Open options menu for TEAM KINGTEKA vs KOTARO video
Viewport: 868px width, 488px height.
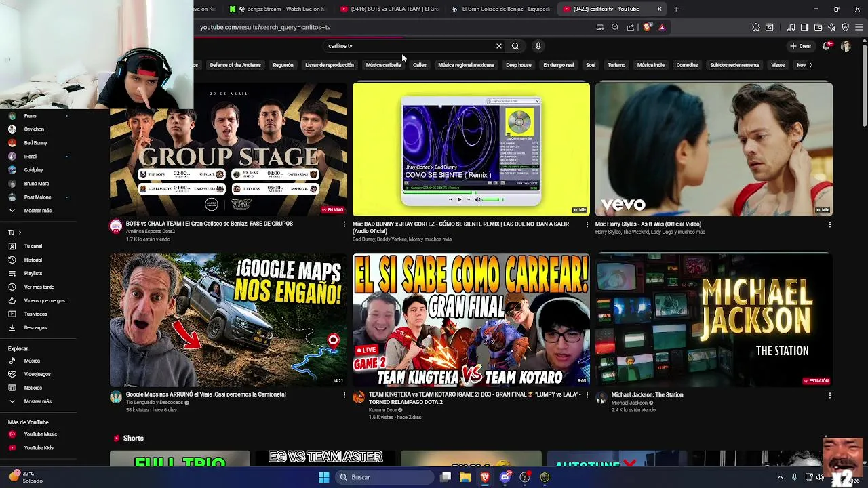pyautogui.click(x=587, y=395)
